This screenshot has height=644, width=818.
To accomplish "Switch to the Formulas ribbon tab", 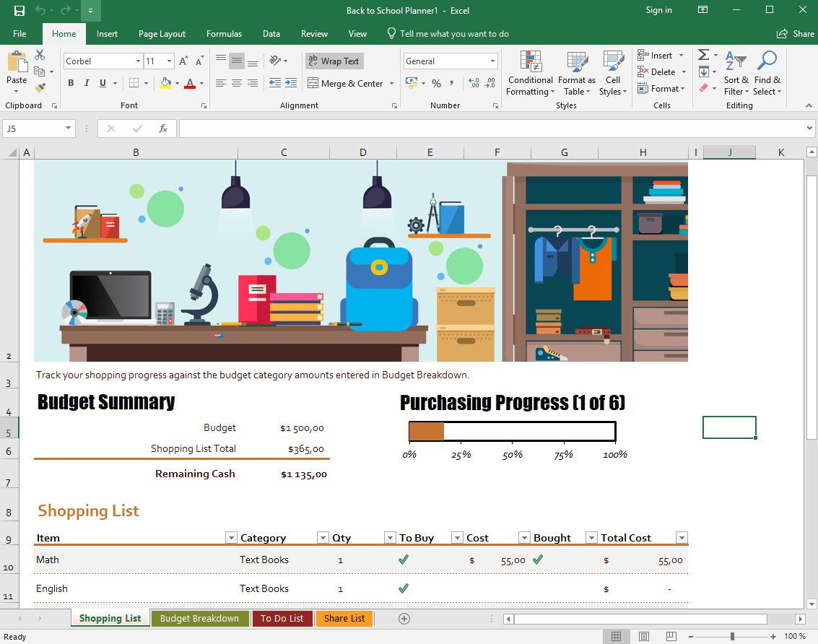I will pyautogui.click(x=224, y=33).
